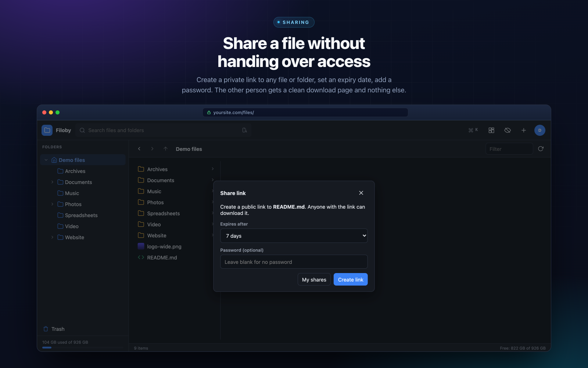Go back with the left arrow
Viewport: 588px width, 368px height.
(139, 149)
